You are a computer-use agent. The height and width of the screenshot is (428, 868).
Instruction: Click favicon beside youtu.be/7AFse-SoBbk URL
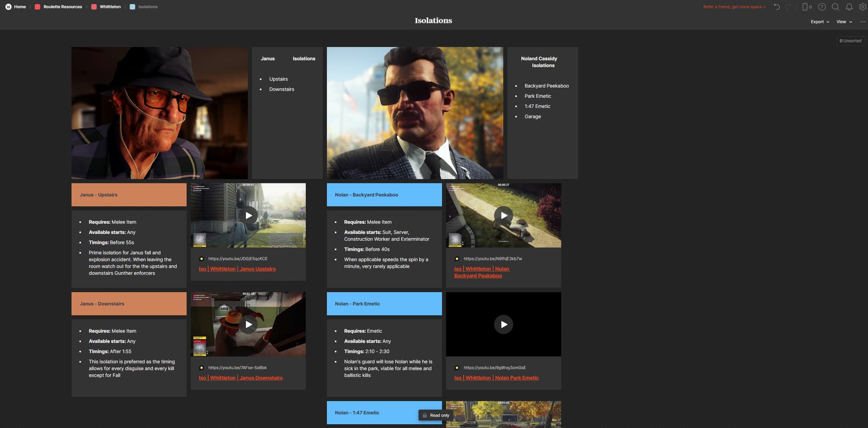click(x=202, y=368)
